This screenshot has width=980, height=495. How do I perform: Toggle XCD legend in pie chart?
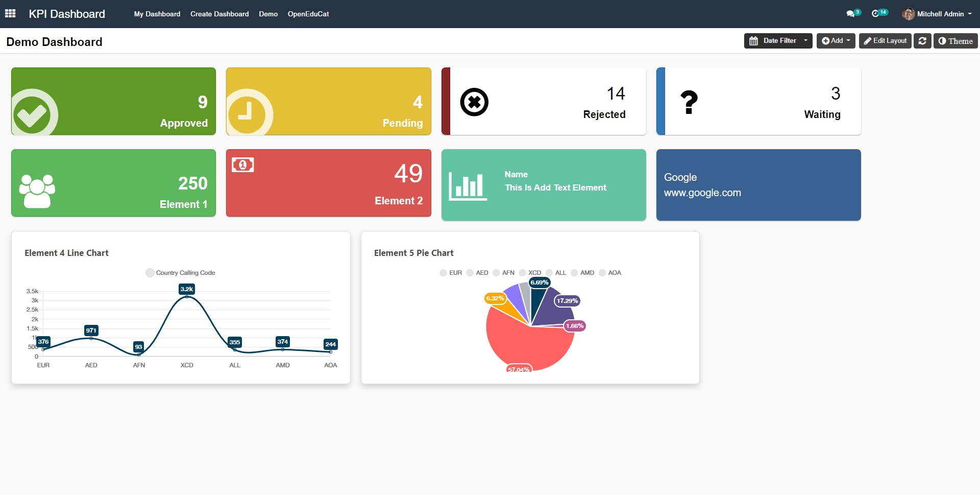tap(530, 273)
